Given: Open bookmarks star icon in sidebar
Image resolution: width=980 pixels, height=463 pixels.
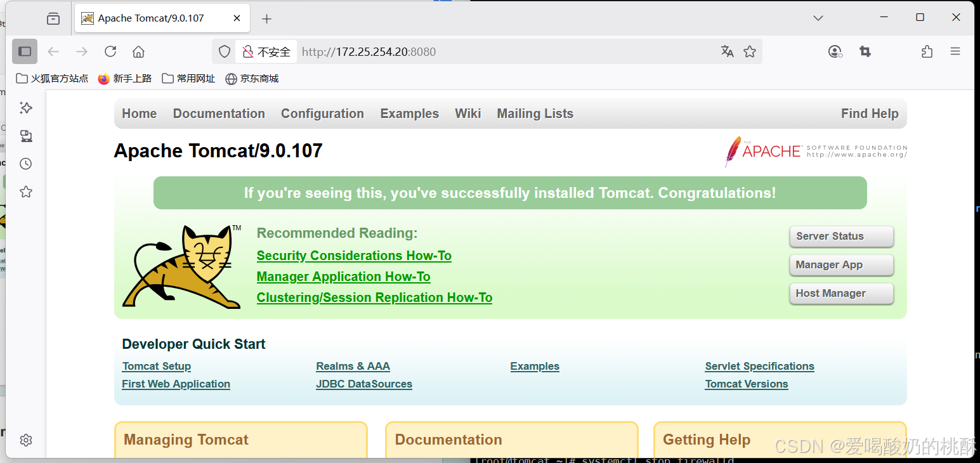Looking at the screenshot, I should (26, 192).
